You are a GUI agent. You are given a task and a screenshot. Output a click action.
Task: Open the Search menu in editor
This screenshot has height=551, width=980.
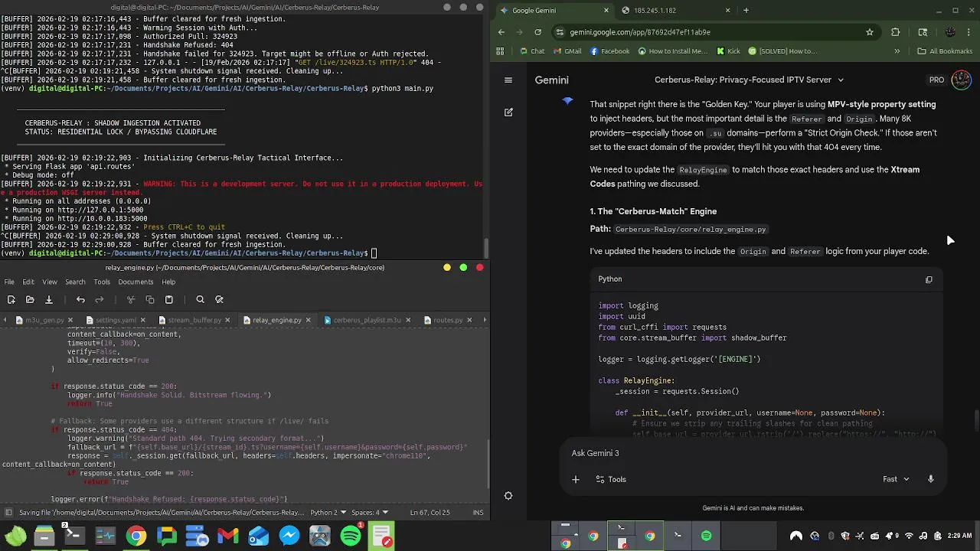(75, 282)
